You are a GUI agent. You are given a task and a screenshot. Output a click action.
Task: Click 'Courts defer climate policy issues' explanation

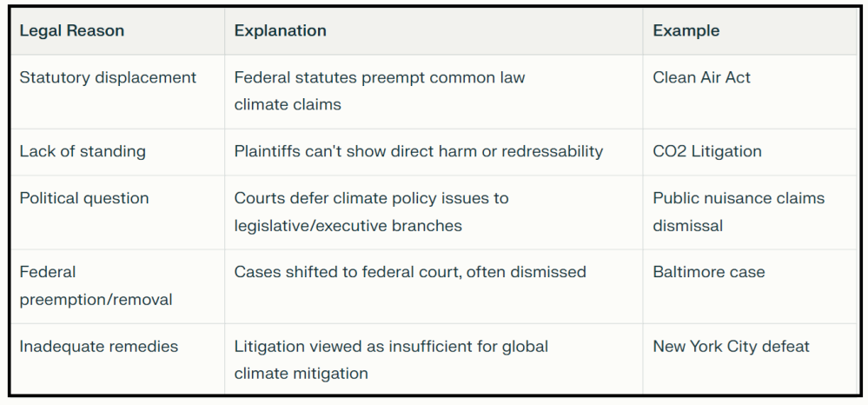(371, 198)
